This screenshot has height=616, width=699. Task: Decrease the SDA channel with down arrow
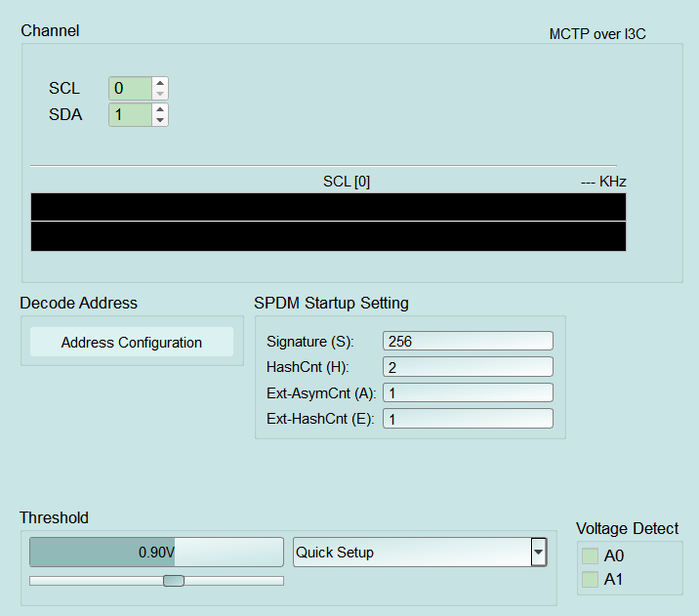(160, 120)
